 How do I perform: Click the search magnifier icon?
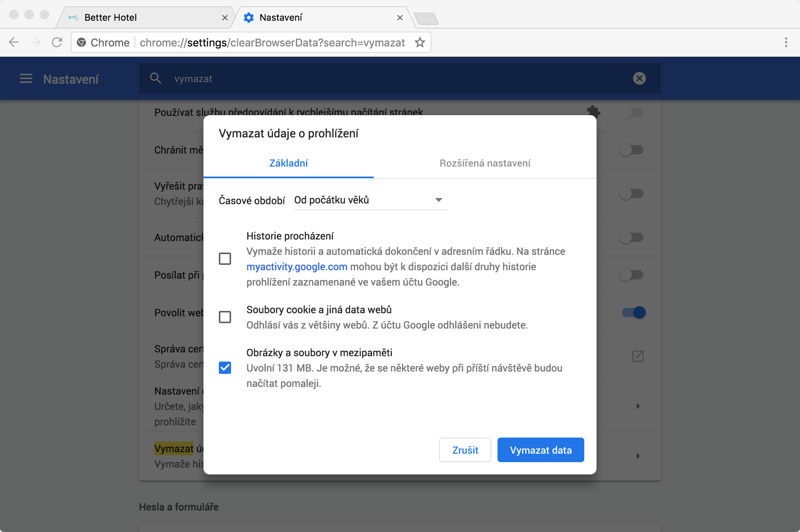[x=155, y=78]
